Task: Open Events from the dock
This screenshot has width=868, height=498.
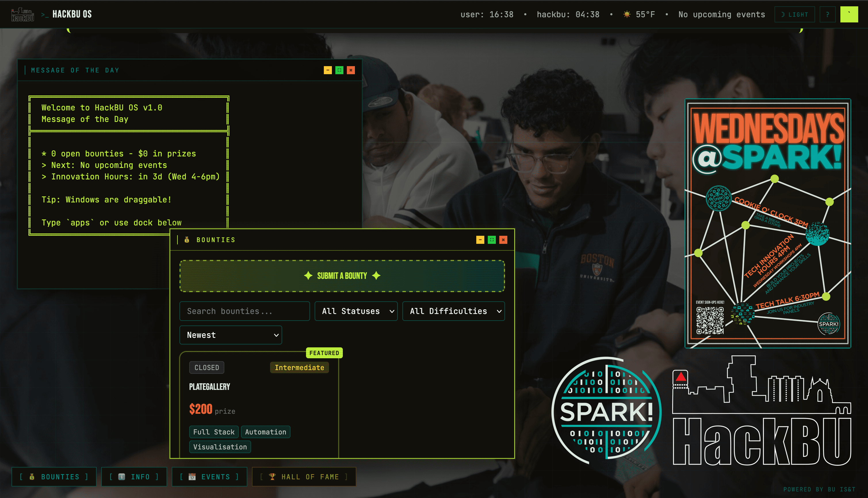Action: (x=209, y=477)
